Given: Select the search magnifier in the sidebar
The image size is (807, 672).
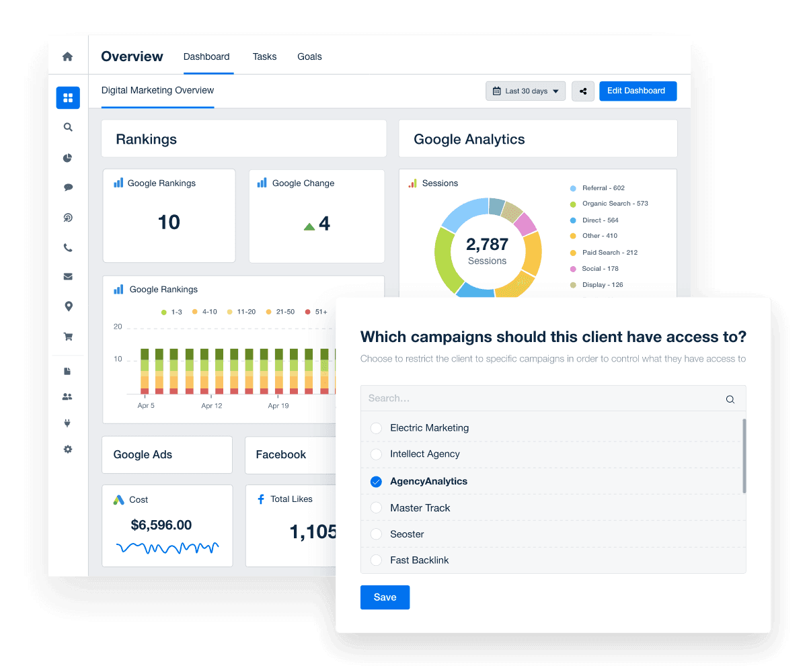Looking at the screenshot, I should [67, 127].
